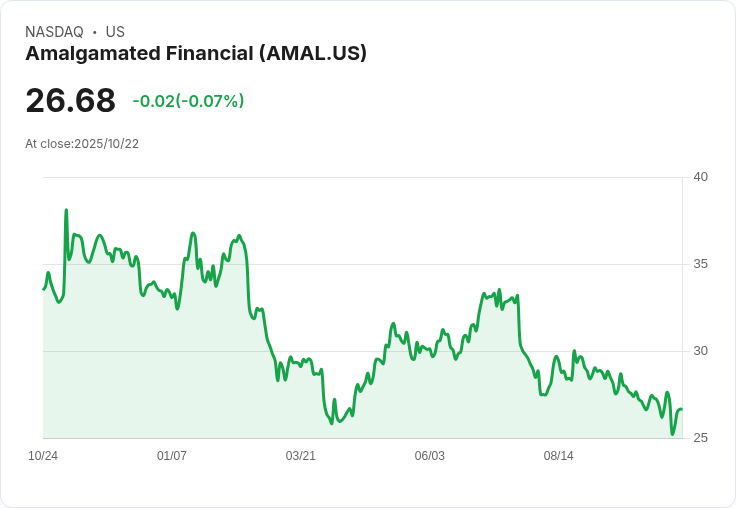Click the 26.68 current price
The image size is (736, 508).
[70, 101]
